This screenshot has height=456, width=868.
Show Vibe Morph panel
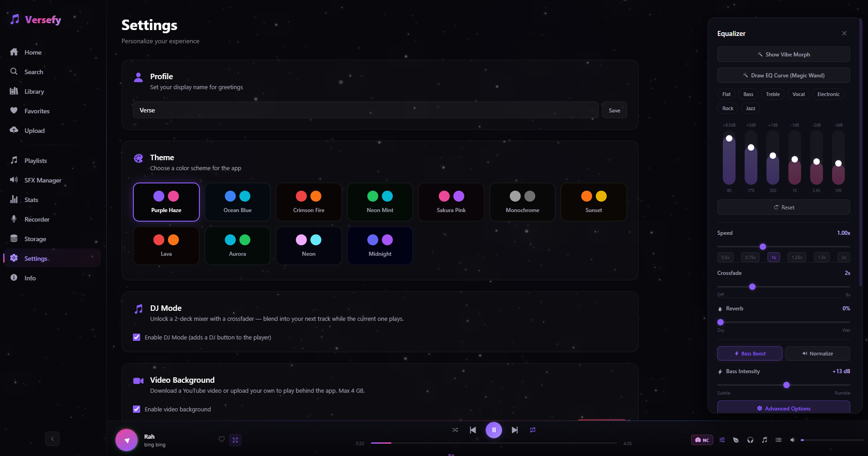(783, 54)
